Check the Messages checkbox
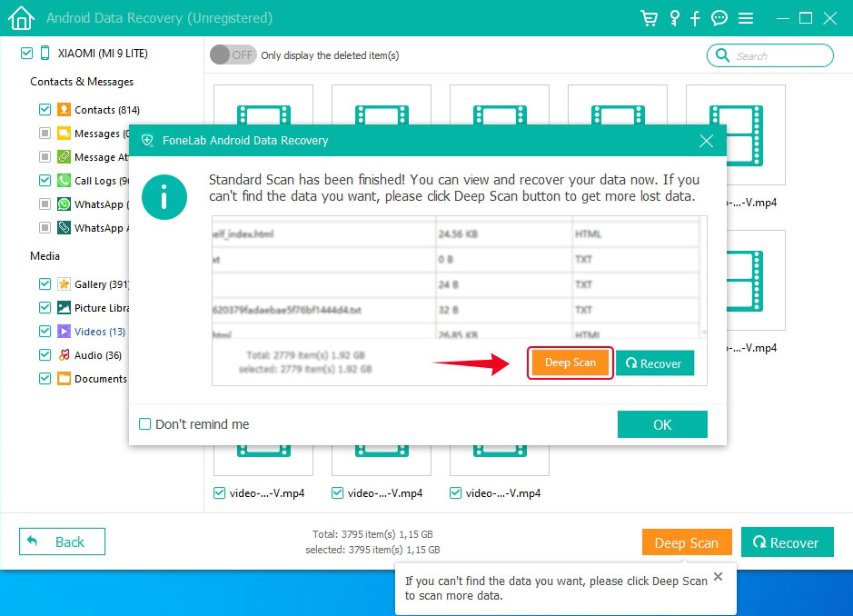The height and width of the screenshot is (616, 853). [45, 133]
